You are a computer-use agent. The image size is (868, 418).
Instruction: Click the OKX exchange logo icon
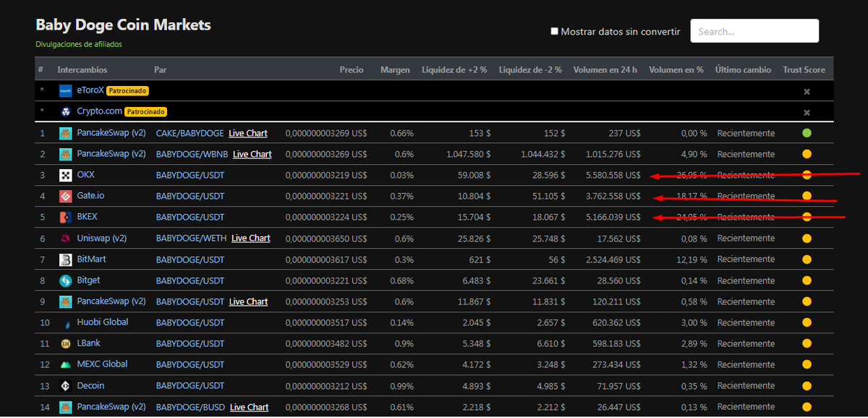tap(66, 175)
